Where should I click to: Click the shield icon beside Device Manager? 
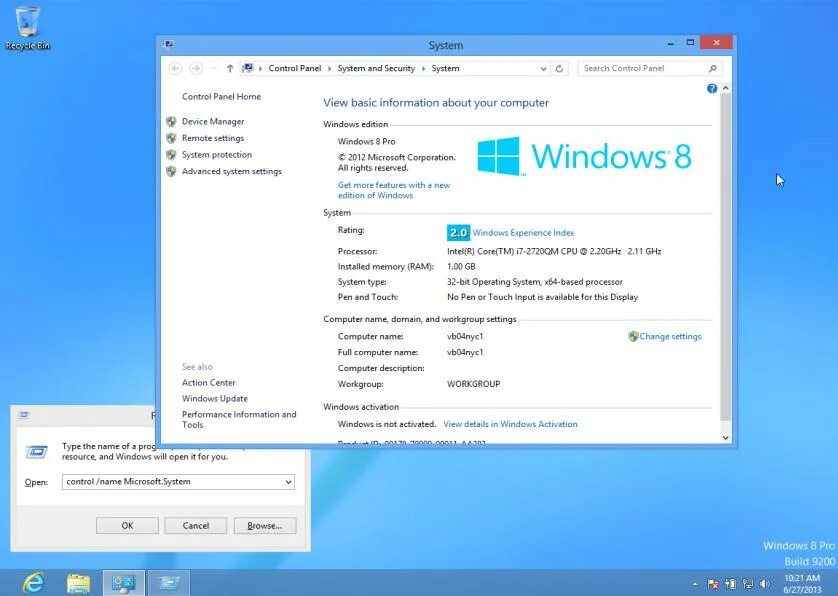pyautogui.click(x=172, y=122)
